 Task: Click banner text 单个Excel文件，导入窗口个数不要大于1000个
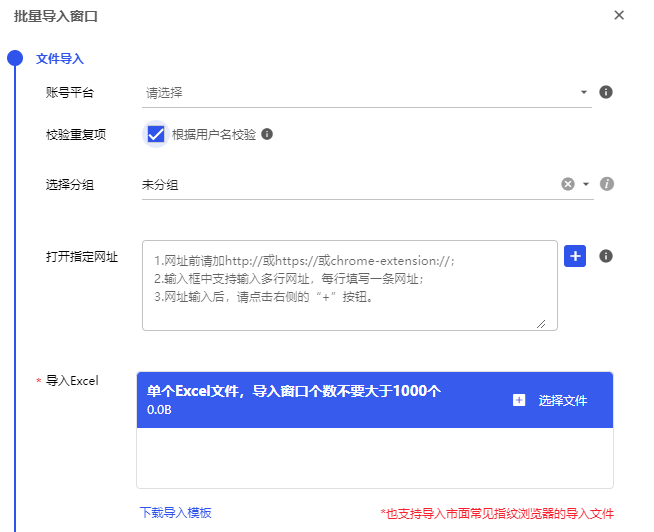point(294,391)
